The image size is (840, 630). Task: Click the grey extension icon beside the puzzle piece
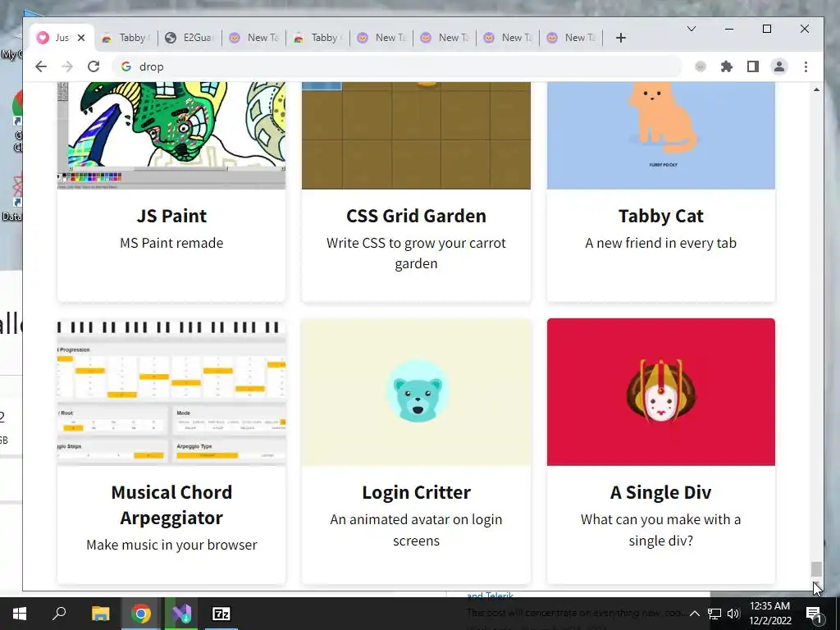tap(701, 66)
